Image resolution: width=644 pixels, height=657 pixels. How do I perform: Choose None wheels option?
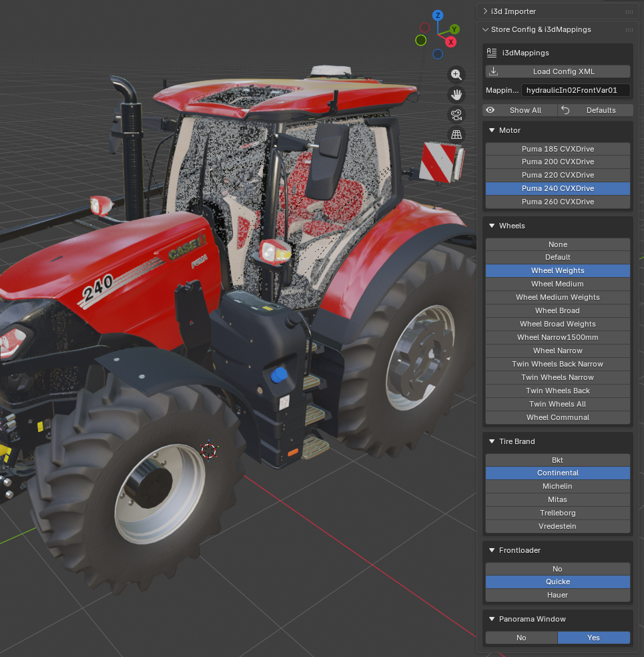pos(558,244)
